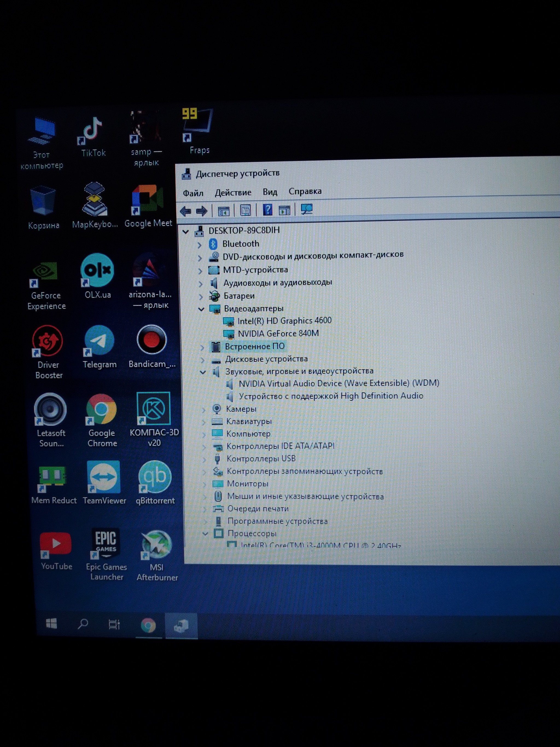Screen dimensions: 560x747
Task: Click Device Manager taskbar button
Action: [181, 626]
